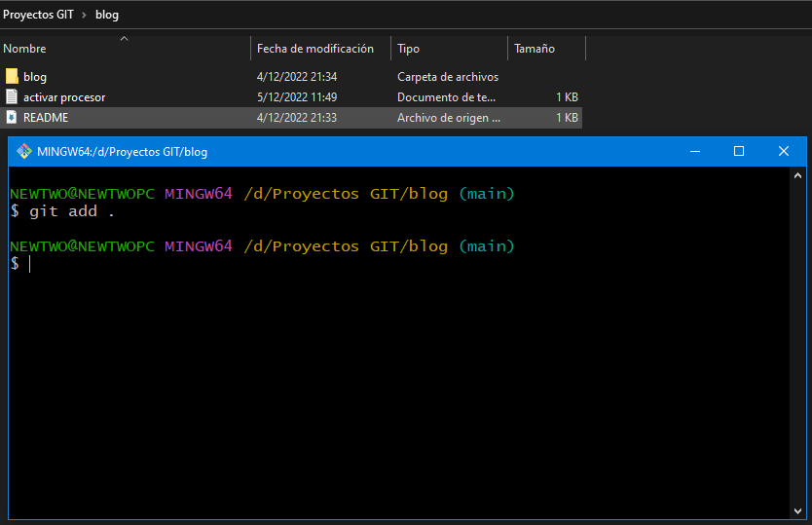Image resolution: width=812 pixels, height=525 pixels.
Task: Expand the chevron after Proyectos GIT breadcrumb
Action: [84, 15]
